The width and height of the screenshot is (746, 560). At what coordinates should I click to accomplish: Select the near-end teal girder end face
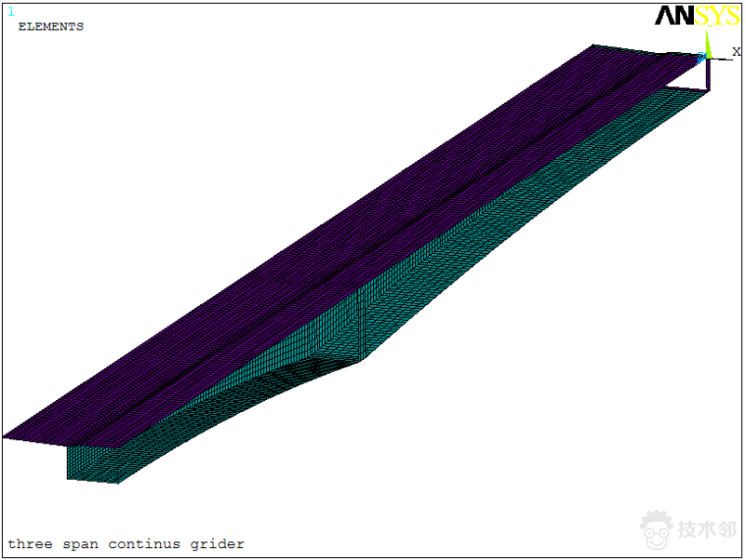90,464
